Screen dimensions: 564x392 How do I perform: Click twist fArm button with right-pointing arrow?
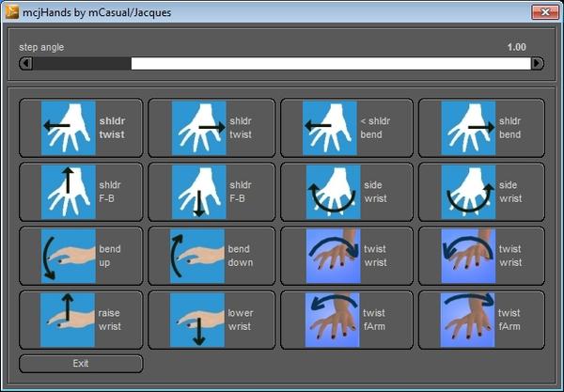tap(481, 320)
